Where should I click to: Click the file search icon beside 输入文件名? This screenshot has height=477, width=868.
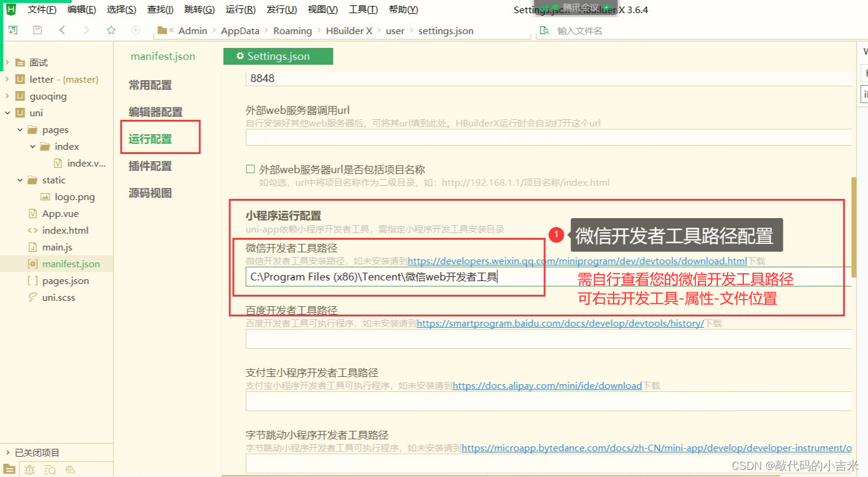(x=544, y=31)
